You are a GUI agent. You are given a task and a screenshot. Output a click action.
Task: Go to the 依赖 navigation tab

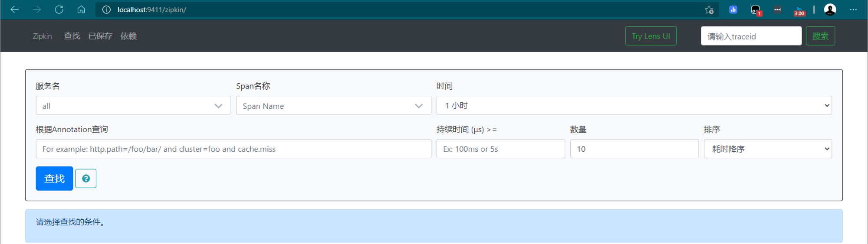click(x=128, y=36)
